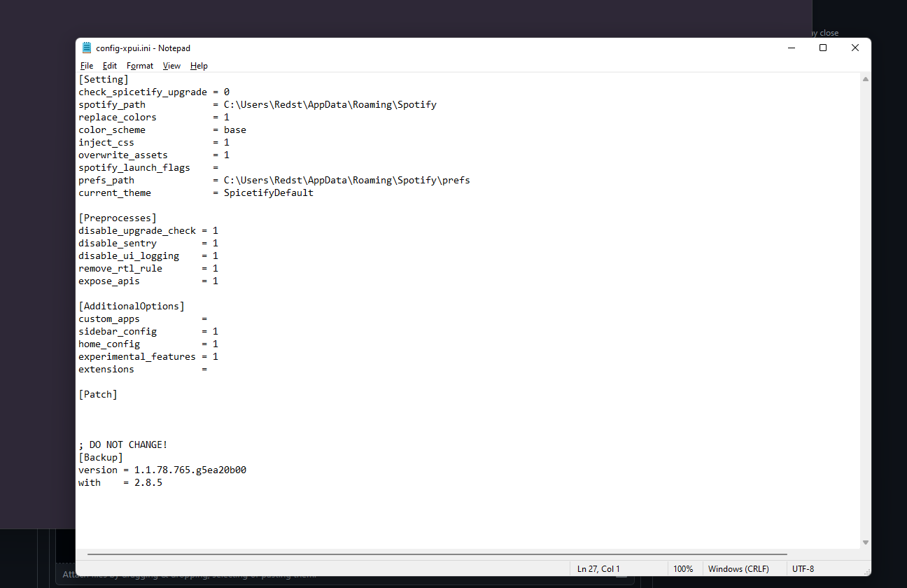Open the Format menu

(140, 65)
